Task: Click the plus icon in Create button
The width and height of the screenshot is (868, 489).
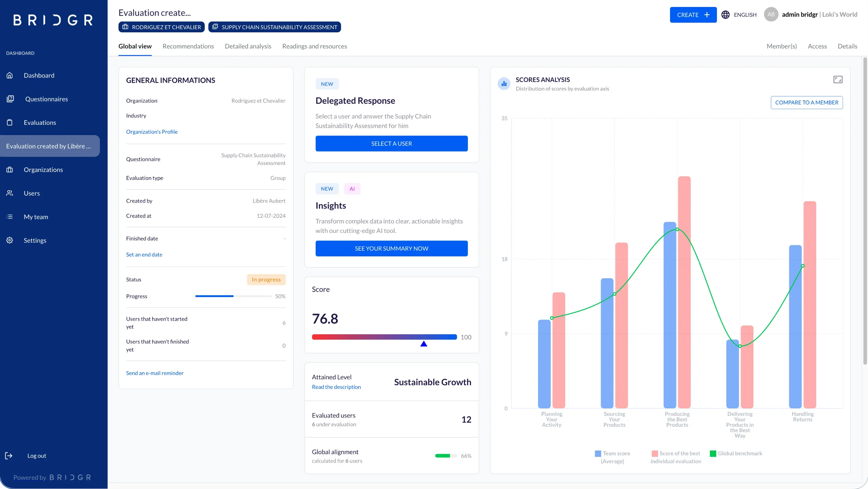Action: click(x=707, y=15)
